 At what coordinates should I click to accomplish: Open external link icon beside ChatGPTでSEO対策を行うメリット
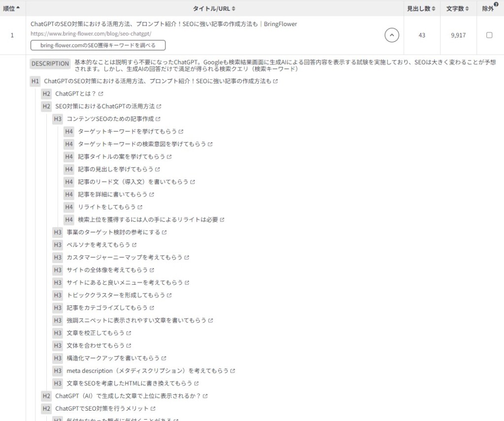click(153, 409)
